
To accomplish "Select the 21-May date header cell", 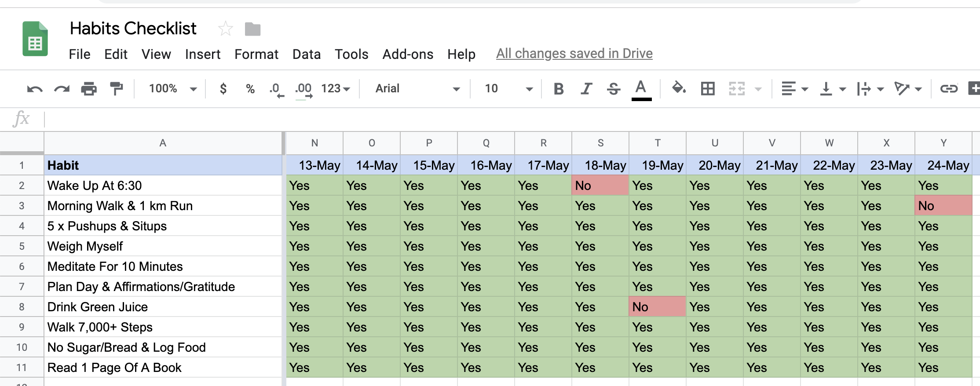I will click(772, 165).
